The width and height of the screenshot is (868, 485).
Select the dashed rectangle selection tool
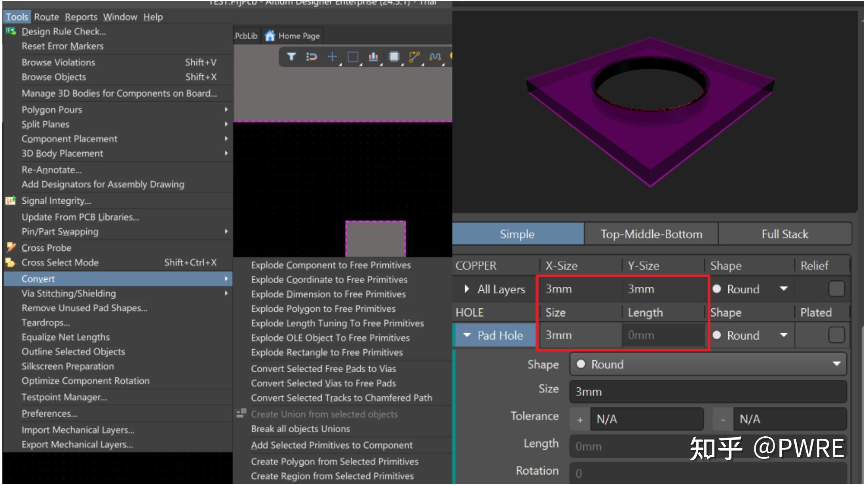coord(353,57)
